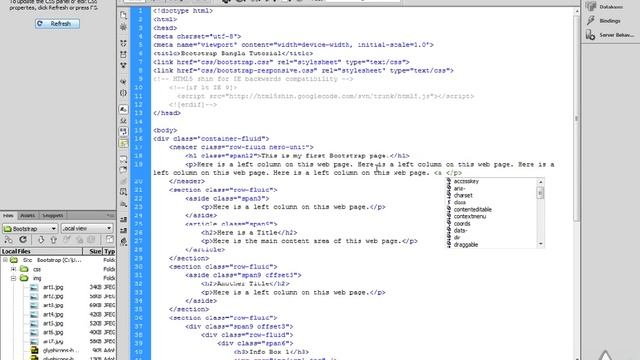
Task: Toggle Line Numbers in coding toolbar
Action: [x=123, y=109]
